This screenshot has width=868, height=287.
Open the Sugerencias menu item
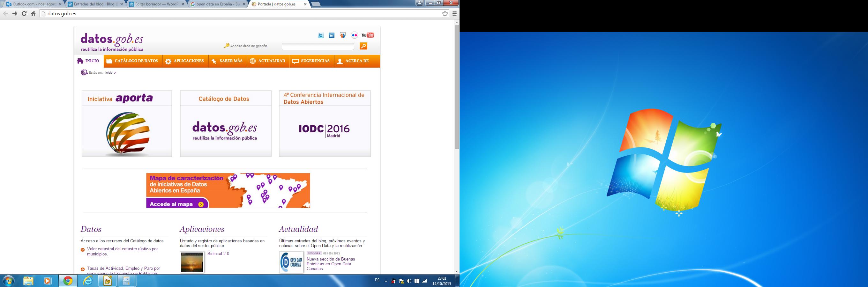tap(311, 61)
